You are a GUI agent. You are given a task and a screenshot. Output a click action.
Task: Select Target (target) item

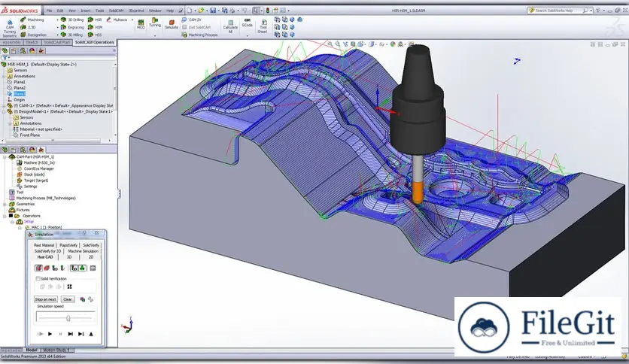tap(36, 180)
